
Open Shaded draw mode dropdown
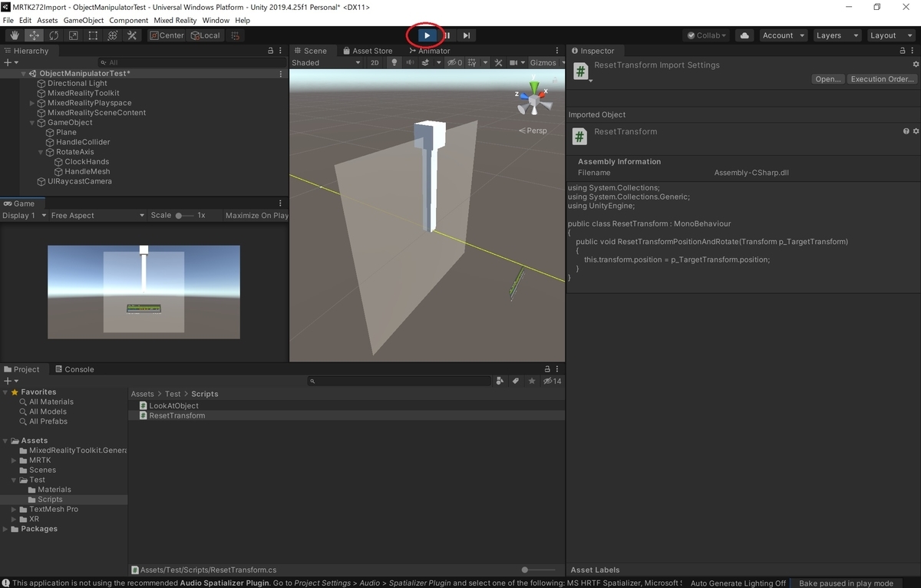click(325, 63)
